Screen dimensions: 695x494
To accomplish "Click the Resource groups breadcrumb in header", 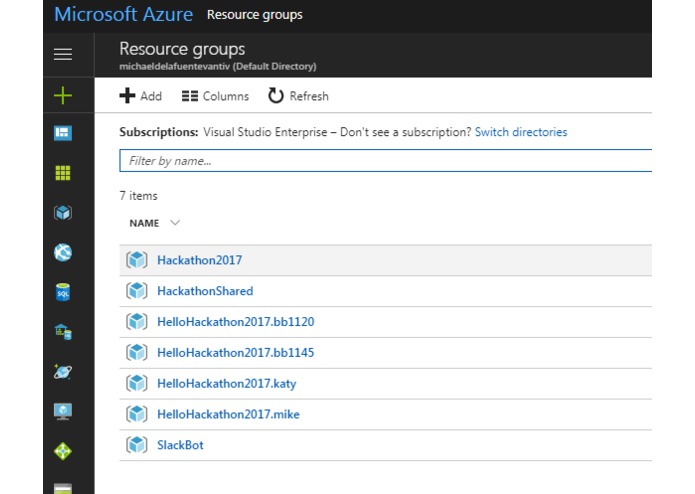I will click(x=254, y=15).
